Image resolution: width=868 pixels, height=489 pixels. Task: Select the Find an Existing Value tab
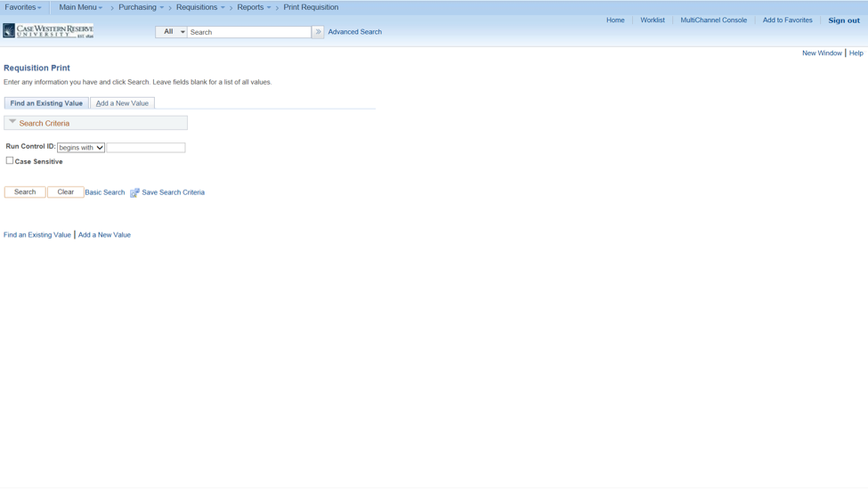[x=46, y=103]
